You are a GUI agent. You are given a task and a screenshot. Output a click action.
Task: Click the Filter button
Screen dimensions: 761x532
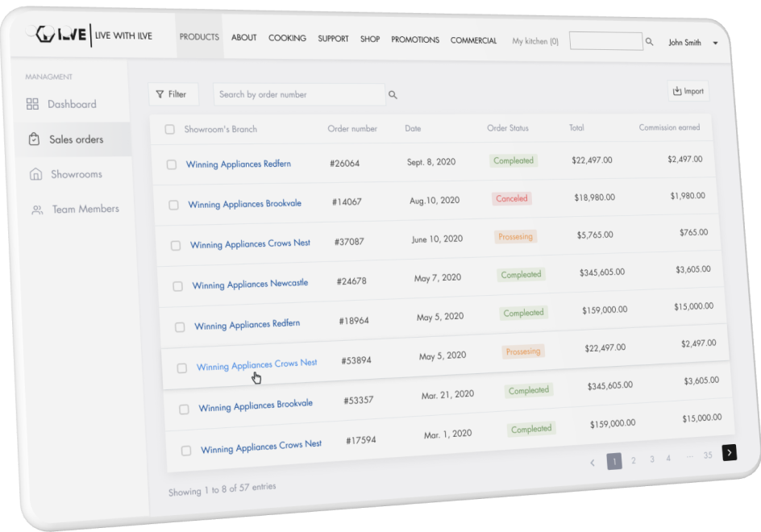pyautogui.click(x=173, y=94)
